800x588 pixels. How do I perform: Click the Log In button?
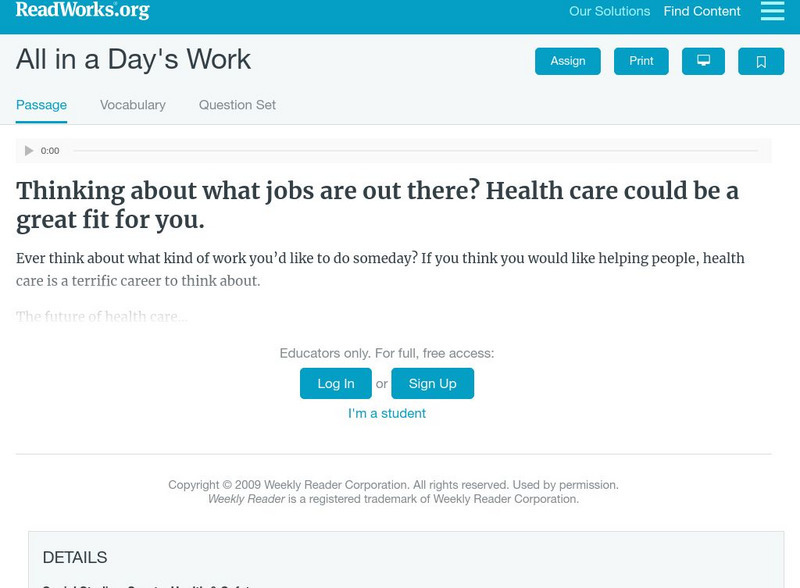point(336,383)
